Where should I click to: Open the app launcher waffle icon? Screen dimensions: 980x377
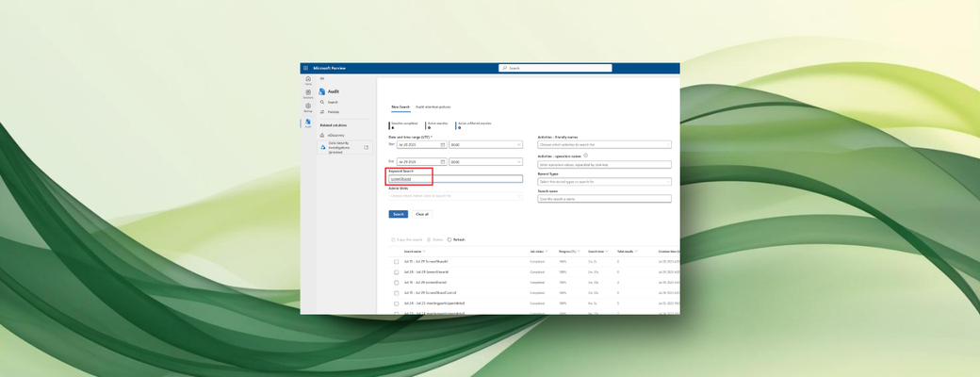(x=305, y=68)
